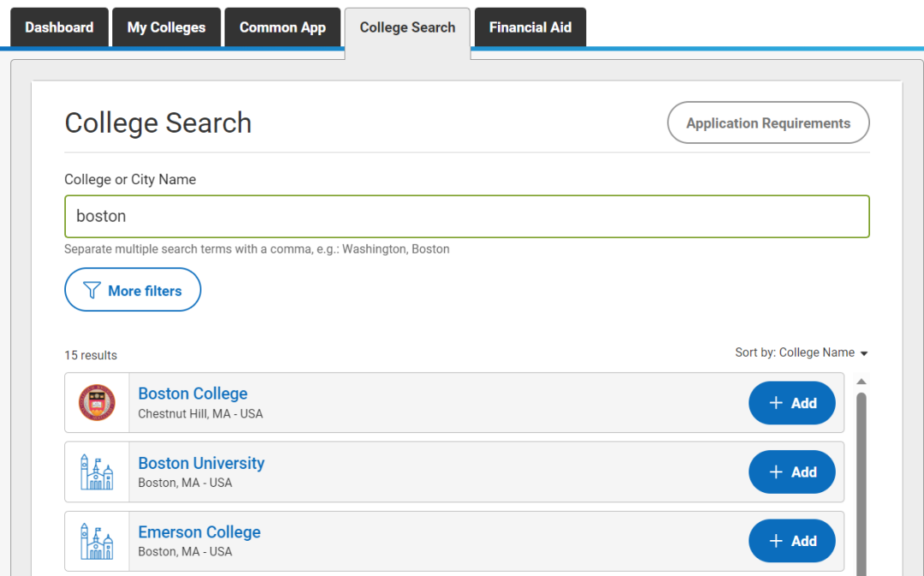Click the scrollbar up arrow in results

click(862, 382)
